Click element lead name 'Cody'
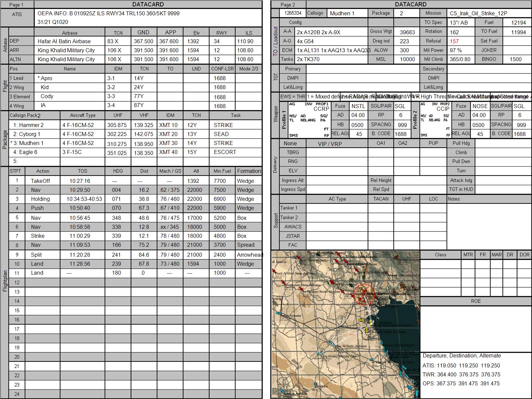The height and width of the screenshot is (399, 532). click(47, 96)
